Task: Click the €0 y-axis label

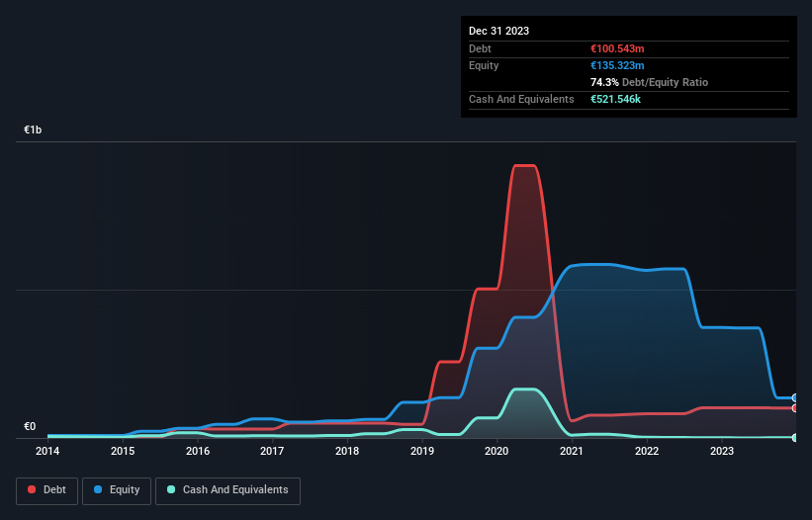Action: pyautogui.click(x=30, y=426)
